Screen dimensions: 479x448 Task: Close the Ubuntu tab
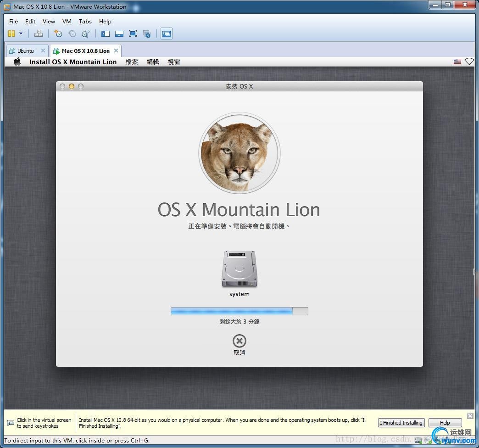pos(43,50)
